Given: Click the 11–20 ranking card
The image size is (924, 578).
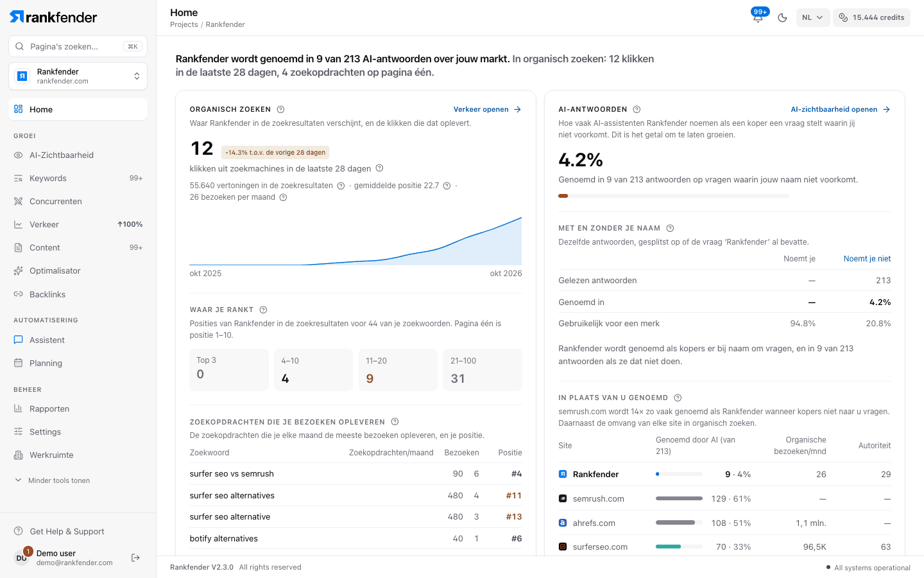Looking at the screenshot, I should tap(398, 370).
